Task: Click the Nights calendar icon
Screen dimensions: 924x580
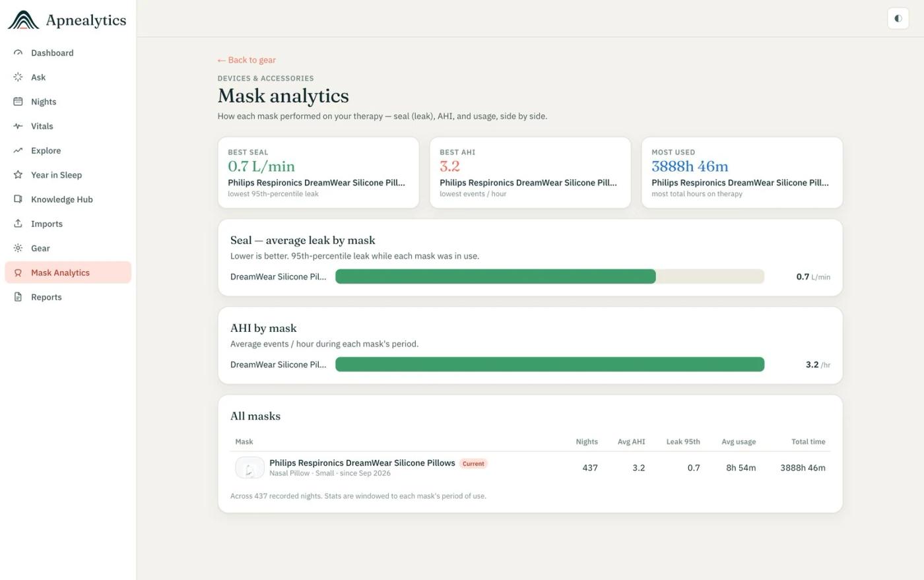Action: coord(18,102)
